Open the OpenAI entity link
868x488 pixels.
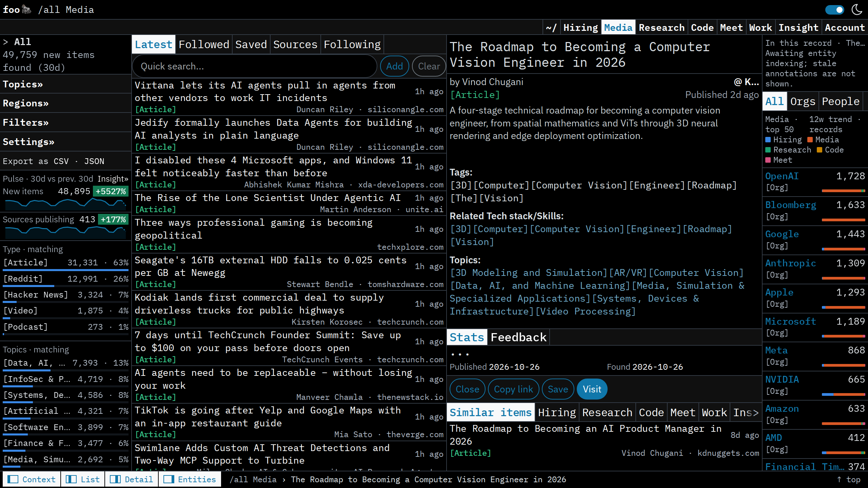click(782, 176)
